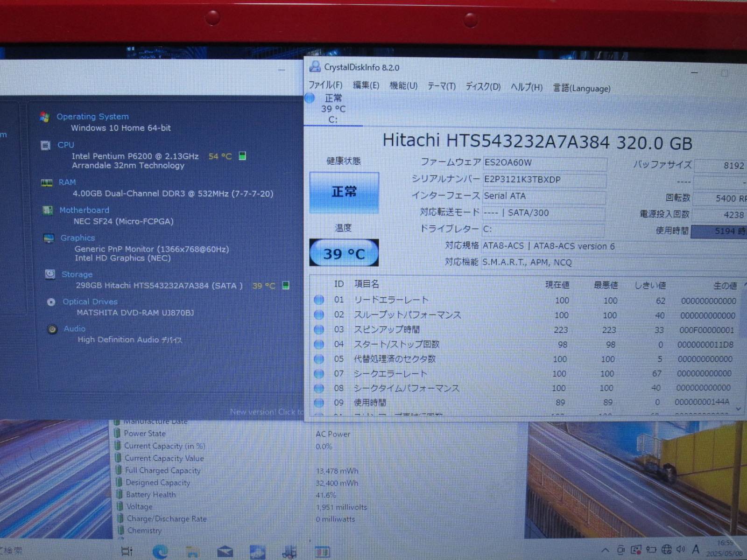Screen dimensions: 747x560
Task: Open the Mail app from taskbar
Action: point(225,553)
